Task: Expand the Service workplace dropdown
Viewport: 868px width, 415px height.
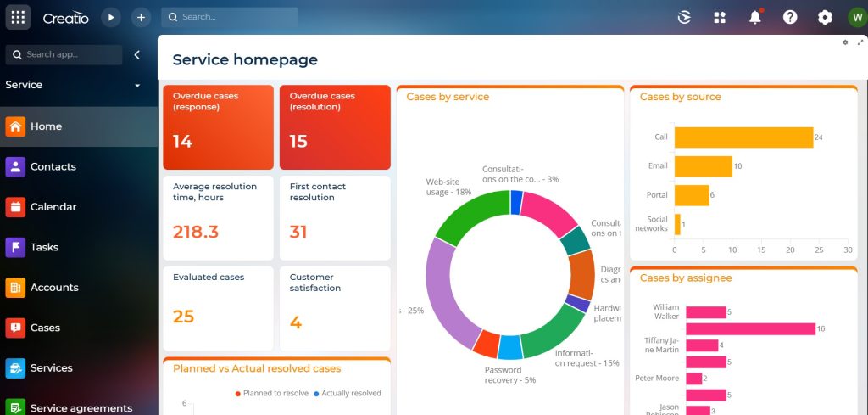Action: pyautogui.click(x=137, y=86)
